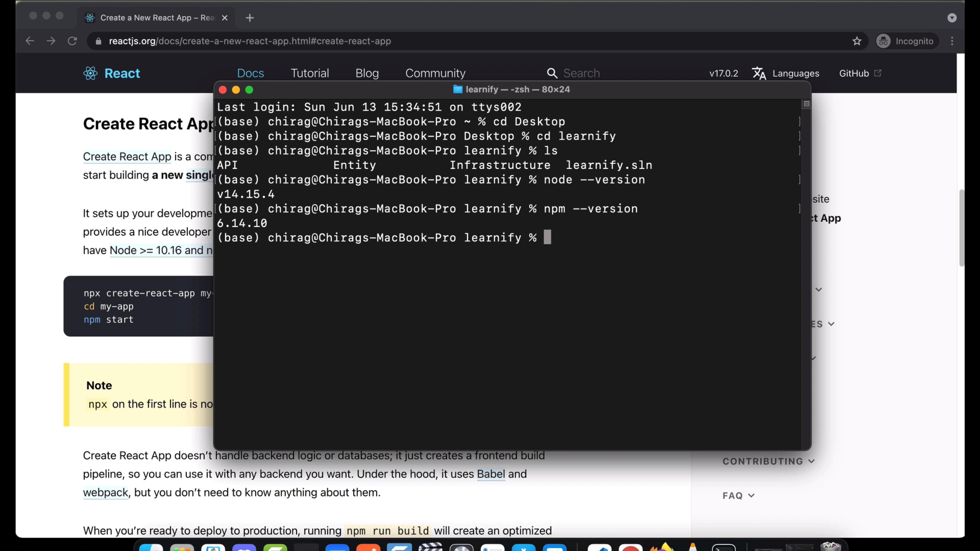Open the Chrome three-dot menu
980x551 pixels.
pos(952,41)
